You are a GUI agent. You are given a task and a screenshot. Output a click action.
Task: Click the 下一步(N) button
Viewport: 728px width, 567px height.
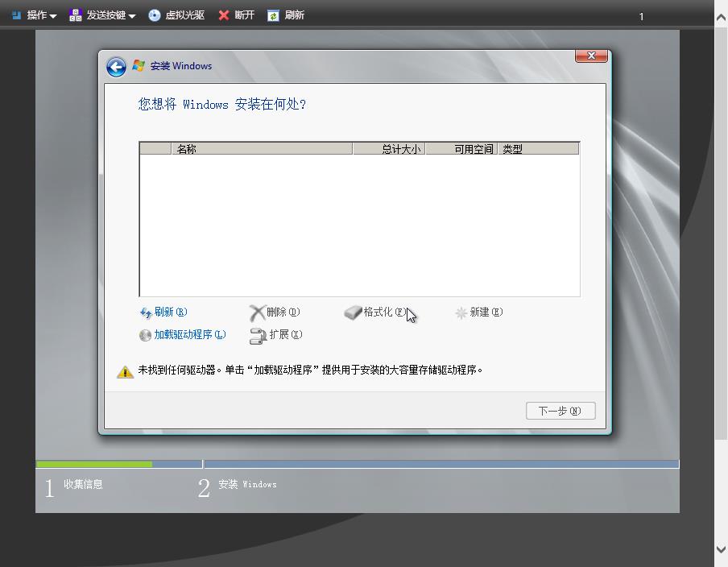(x=560, y=411)
